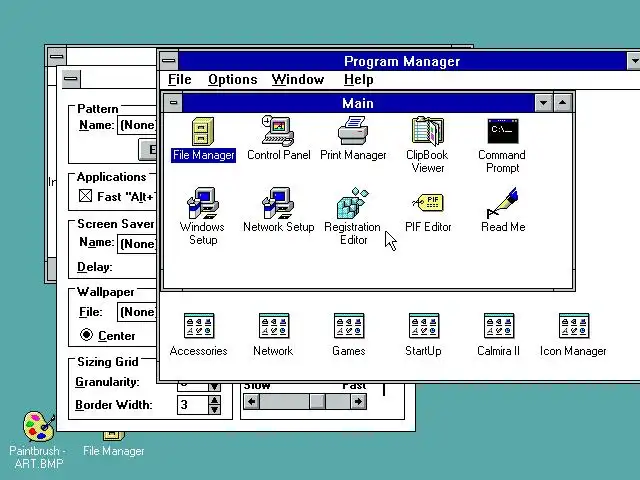Open the File Manager icon in Main
This screenshot has width=640, height=480.
pos(203,139)
